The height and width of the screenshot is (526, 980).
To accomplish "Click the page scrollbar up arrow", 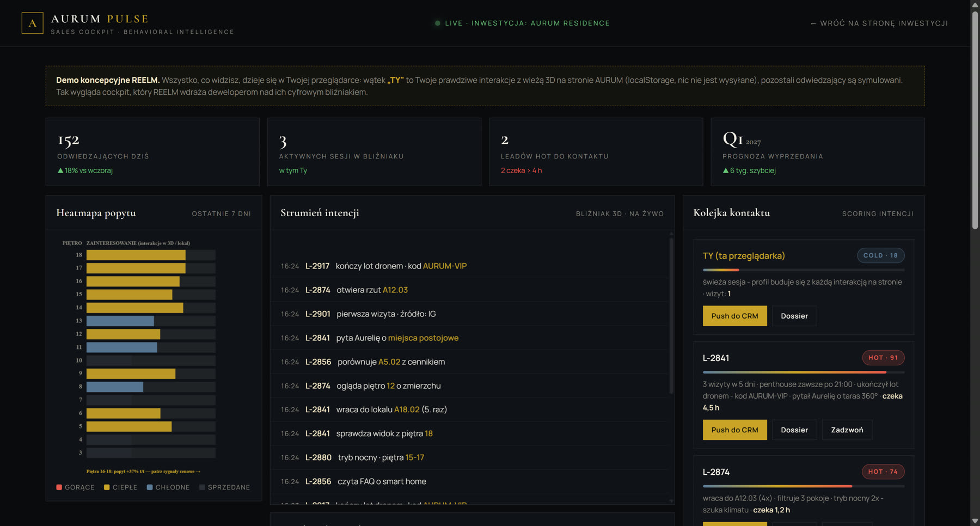I will point(975,4).
